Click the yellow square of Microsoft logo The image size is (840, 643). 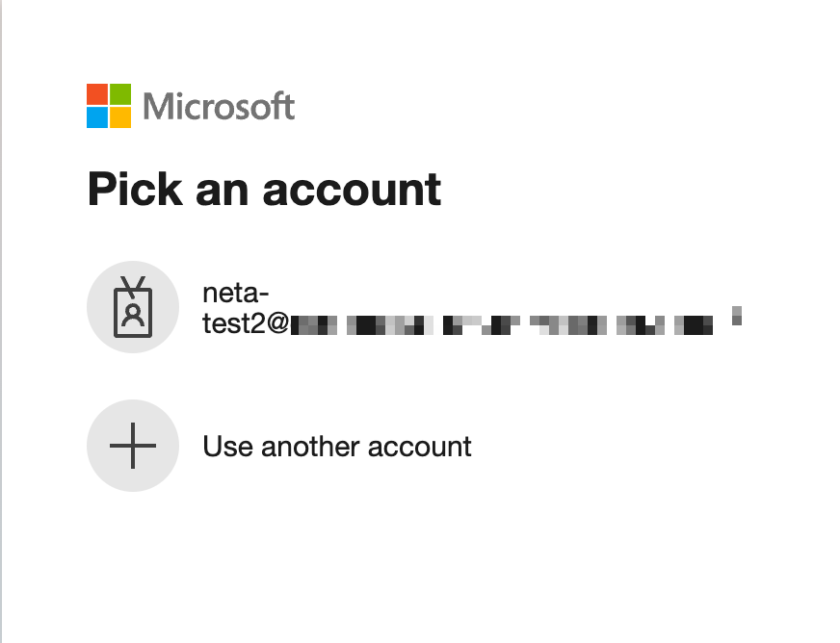120,117
